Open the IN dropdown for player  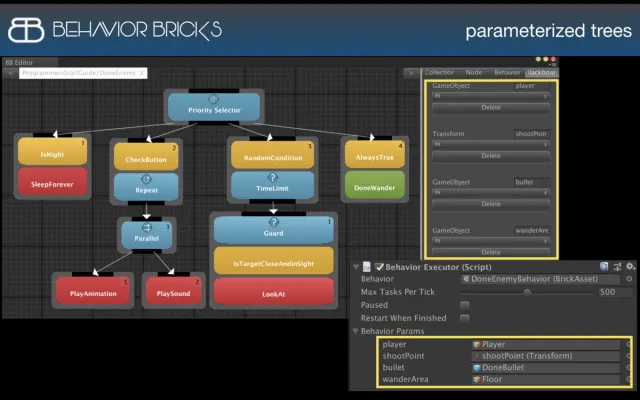(491, 96)
